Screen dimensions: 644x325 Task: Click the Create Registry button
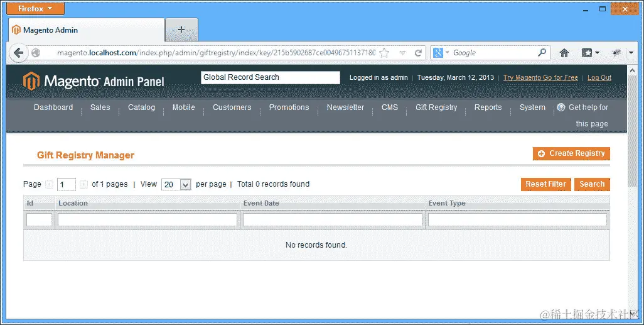coord(571,153)
